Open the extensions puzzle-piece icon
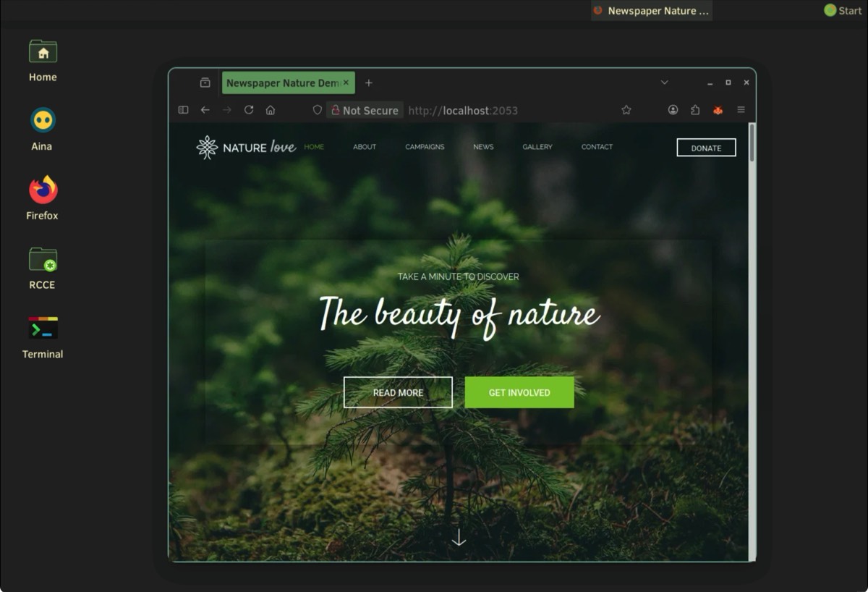The image size is (868, 592). pos(695,110)
